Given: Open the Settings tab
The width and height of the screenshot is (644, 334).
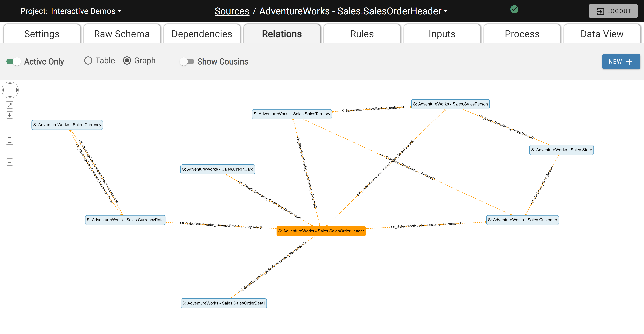Looking at the screenshot, I should coord(42,34).
